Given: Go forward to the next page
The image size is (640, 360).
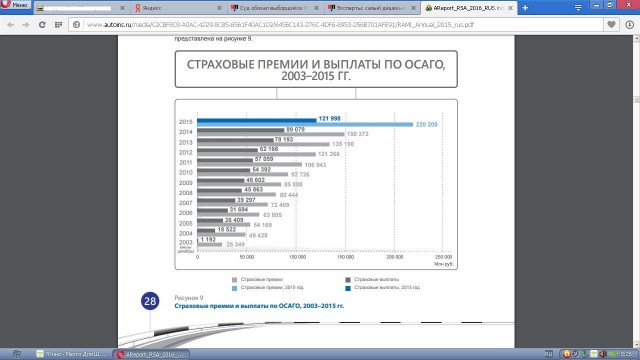Looking at the screenshot, I should [26, 25].
